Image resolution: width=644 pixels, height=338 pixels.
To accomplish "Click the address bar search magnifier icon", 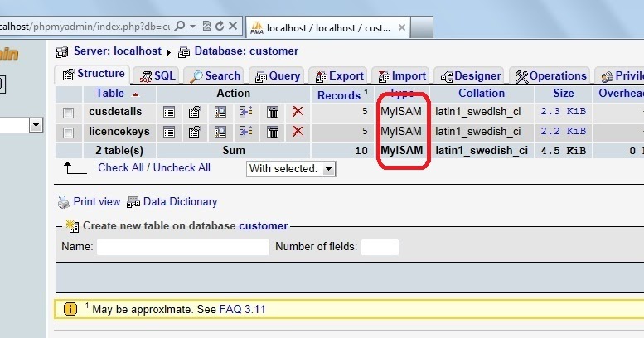I will (x=180, y=27).
